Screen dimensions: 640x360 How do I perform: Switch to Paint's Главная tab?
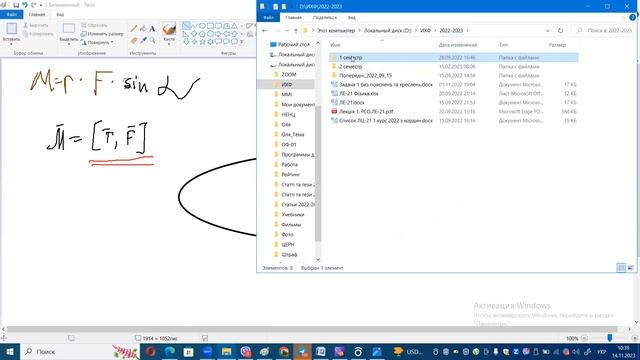[x=37, y=14]
